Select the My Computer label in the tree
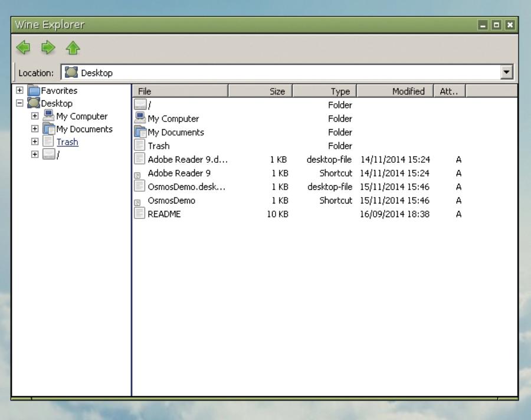Viewport: 531px width, 420px height. (x=82, y=116)
